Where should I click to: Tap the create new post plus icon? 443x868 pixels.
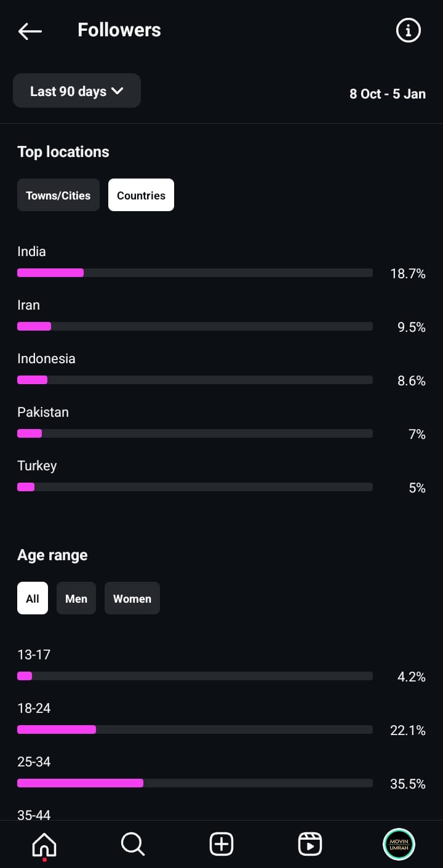click(221, 844)
